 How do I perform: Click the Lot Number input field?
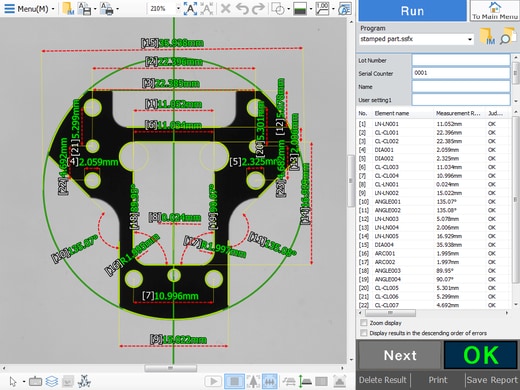pyautogui.click(x=461, y=60)
